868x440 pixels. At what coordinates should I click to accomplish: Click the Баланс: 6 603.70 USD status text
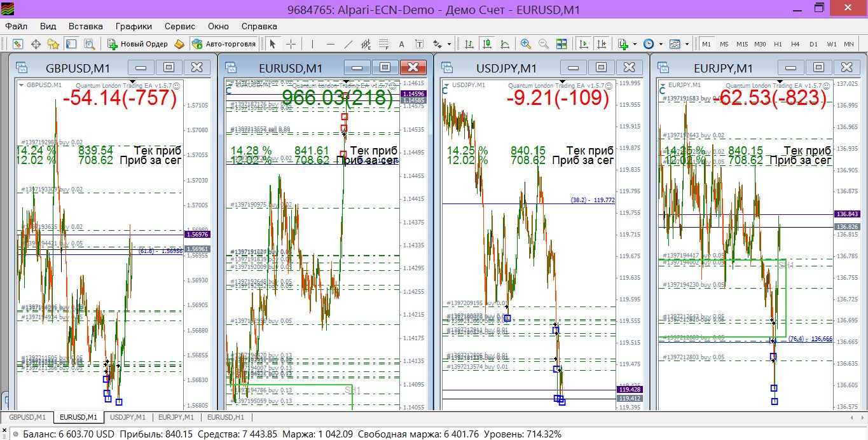[69, 434]
